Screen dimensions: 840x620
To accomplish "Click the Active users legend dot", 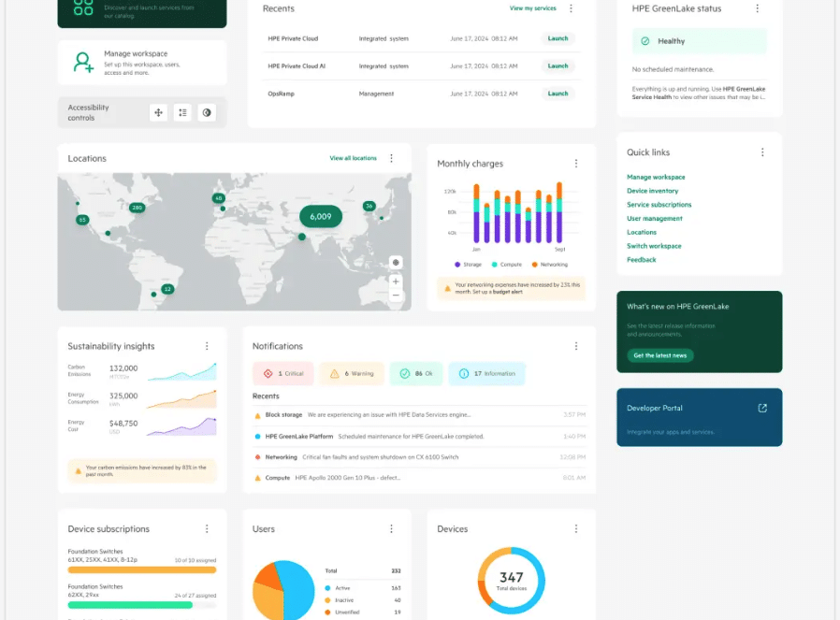I will (x=327, y=588).
